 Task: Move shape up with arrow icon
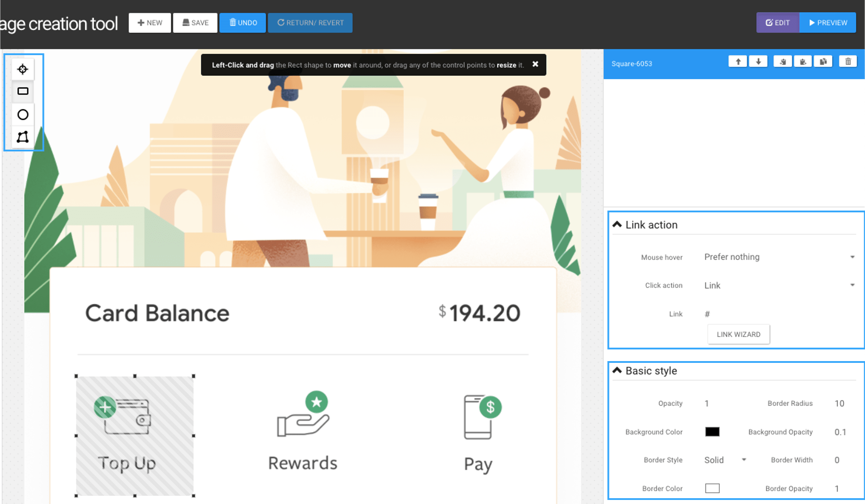pos(738,62)
